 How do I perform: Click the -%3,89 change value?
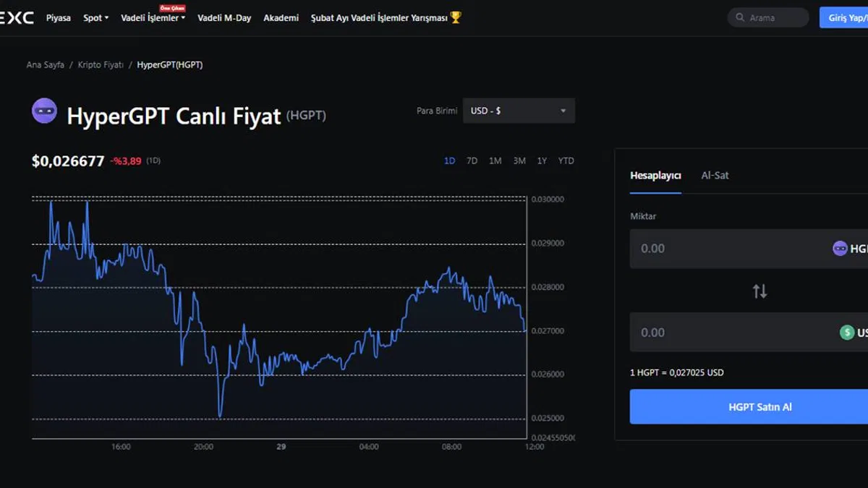click(x=126, y=161)
